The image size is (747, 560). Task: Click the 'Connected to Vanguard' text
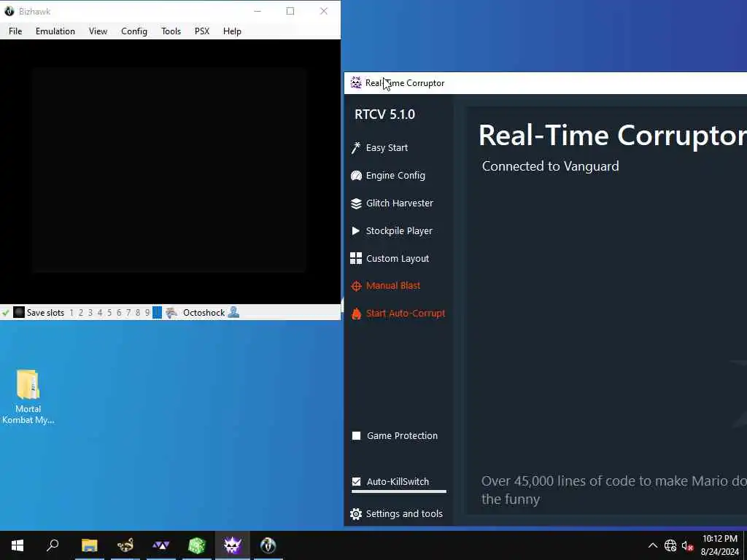(x=550, y=166)
